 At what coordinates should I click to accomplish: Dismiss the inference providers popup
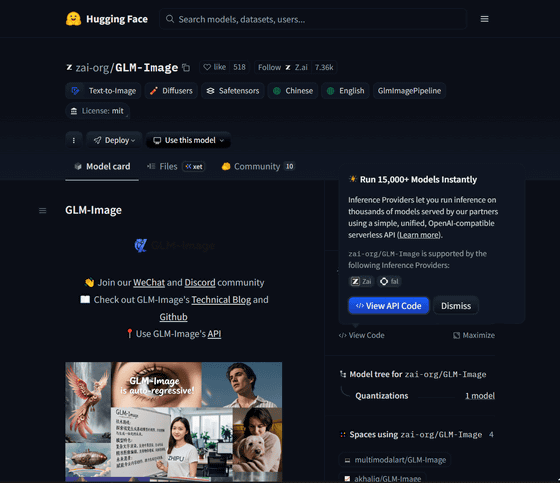click(456, 306)
